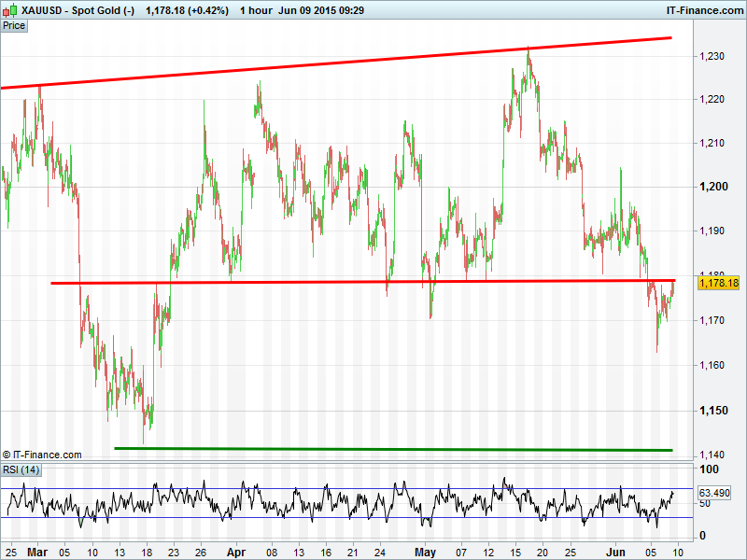Screen dimensions: 747x560
Task: Click the © IT-Finance.com watermark
Action: 42,455
